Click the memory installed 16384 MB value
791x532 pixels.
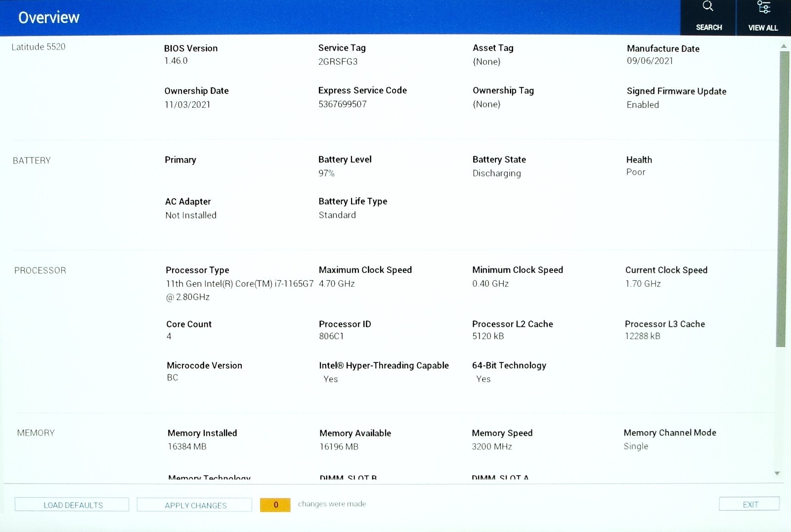point(187,447)
